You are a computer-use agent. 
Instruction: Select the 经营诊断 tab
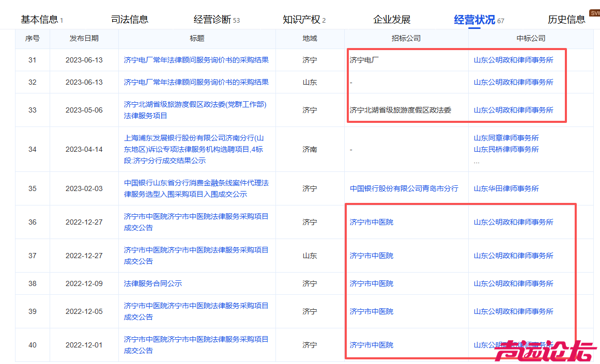click(x=212, y=20)
